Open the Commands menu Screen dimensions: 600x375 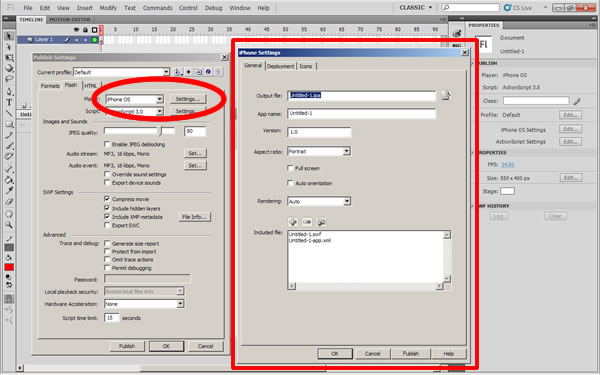157,8
